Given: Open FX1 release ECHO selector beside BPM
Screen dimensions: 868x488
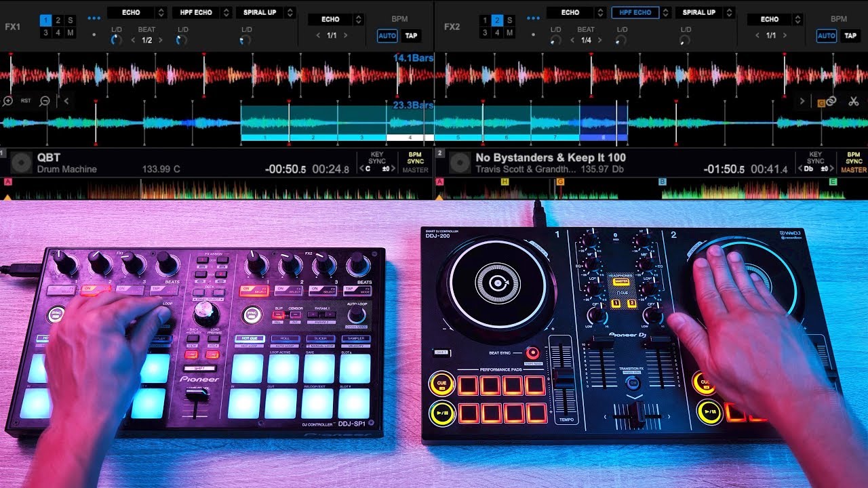Looking at the screenshot, I should tap(359, 19).
